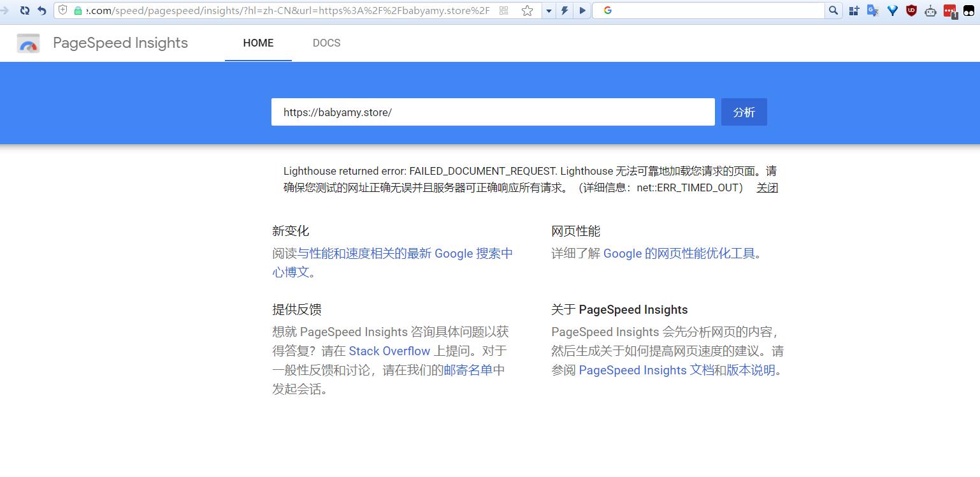Screen dimensions: 980x477
Task: Click the 网页性能 heading
Action: point(576,231)
